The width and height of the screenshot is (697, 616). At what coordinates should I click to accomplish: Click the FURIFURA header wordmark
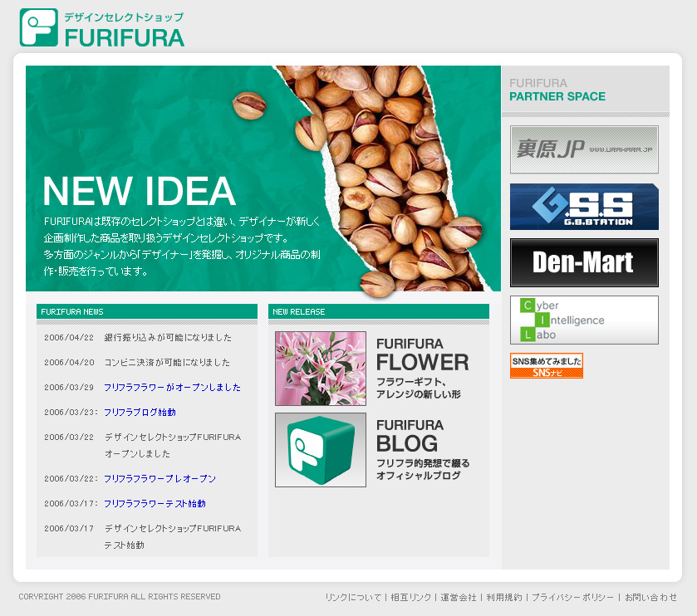tap(125, 37)
